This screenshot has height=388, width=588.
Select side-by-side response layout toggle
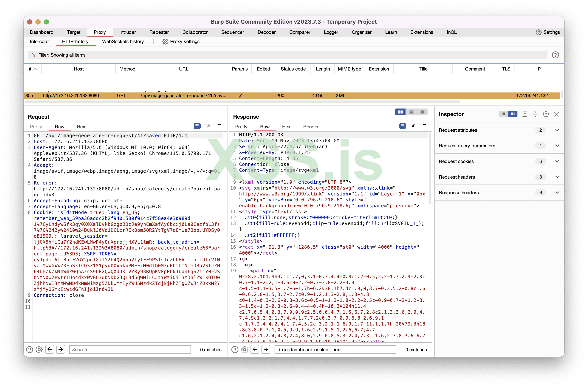[400, 112]
